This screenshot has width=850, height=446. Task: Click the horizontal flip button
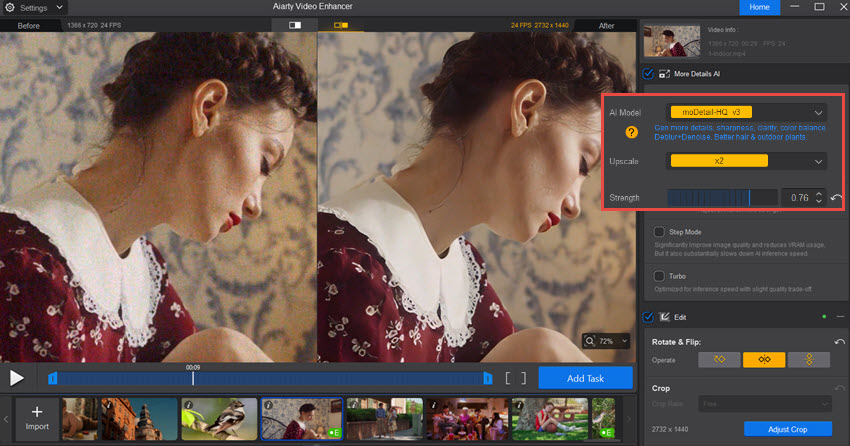pos(764,359)
